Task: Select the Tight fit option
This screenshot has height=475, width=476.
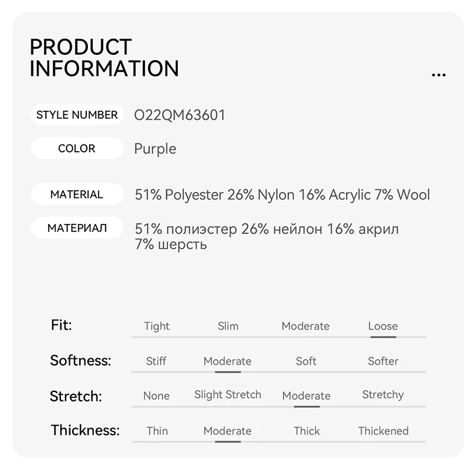Action: point(157,326)
